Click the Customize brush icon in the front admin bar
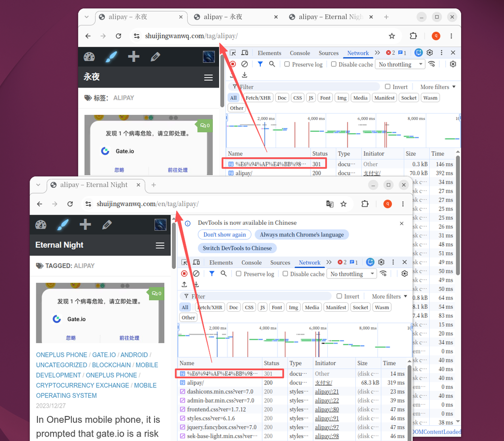Viewport: 504px width, 441px height. coord(63,225)
